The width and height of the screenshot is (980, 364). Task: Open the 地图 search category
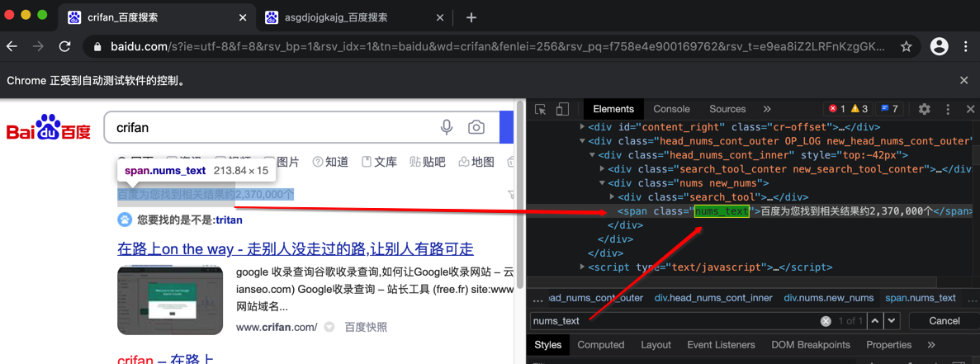(476, 163)
